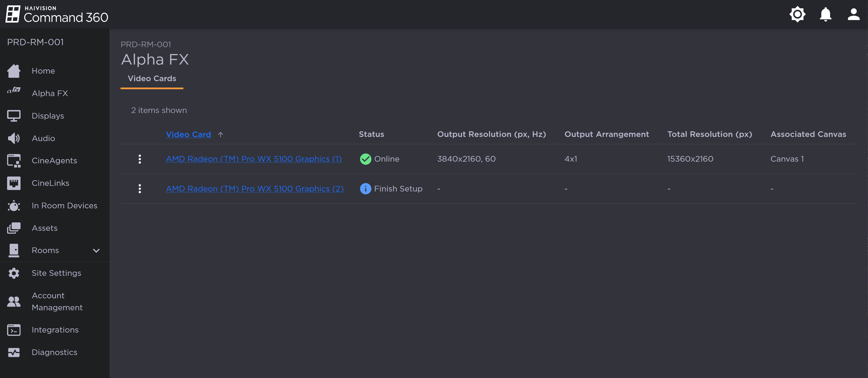868x378 pixels.
Task: Click Finish Setup for Graphics (2)
Action: pyautogui.click(x=398, y=189)
